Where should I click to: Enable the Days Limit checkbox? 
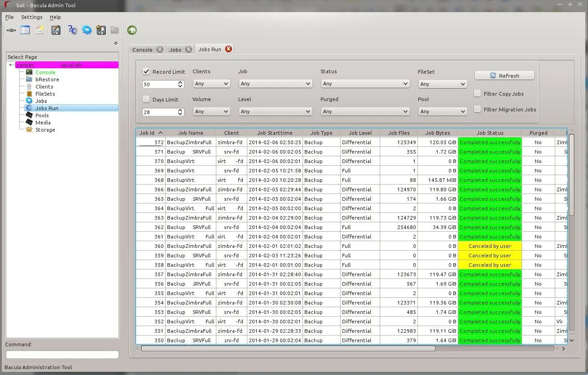[146, 99]
